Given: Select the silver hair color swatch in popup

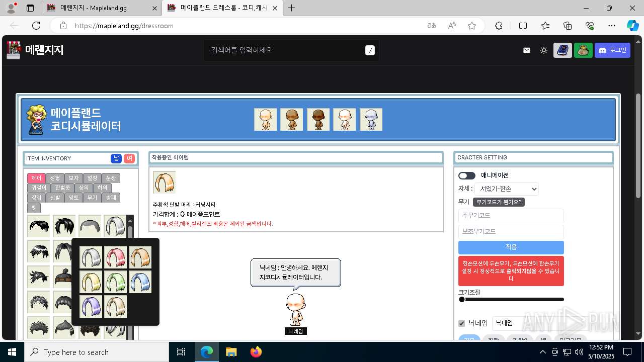Looking at the screenshot, I should pyautogui.click(x=91, y=257).
